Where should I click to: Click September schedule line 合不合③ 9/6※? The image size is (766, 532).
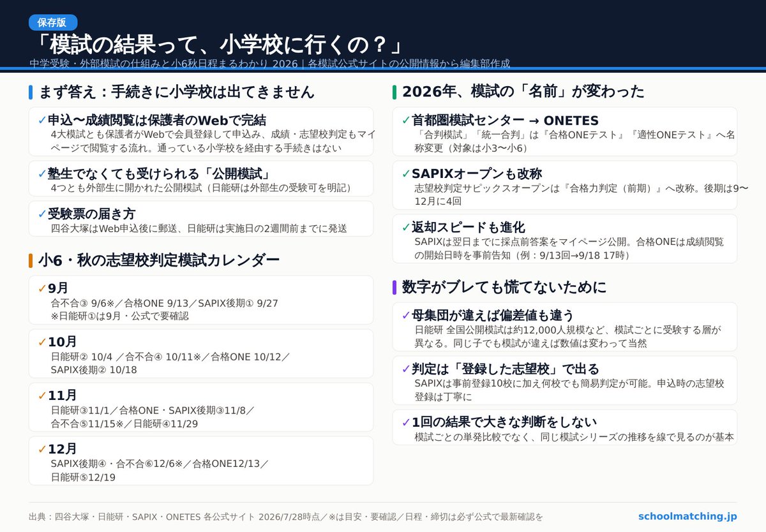point(164,304)
